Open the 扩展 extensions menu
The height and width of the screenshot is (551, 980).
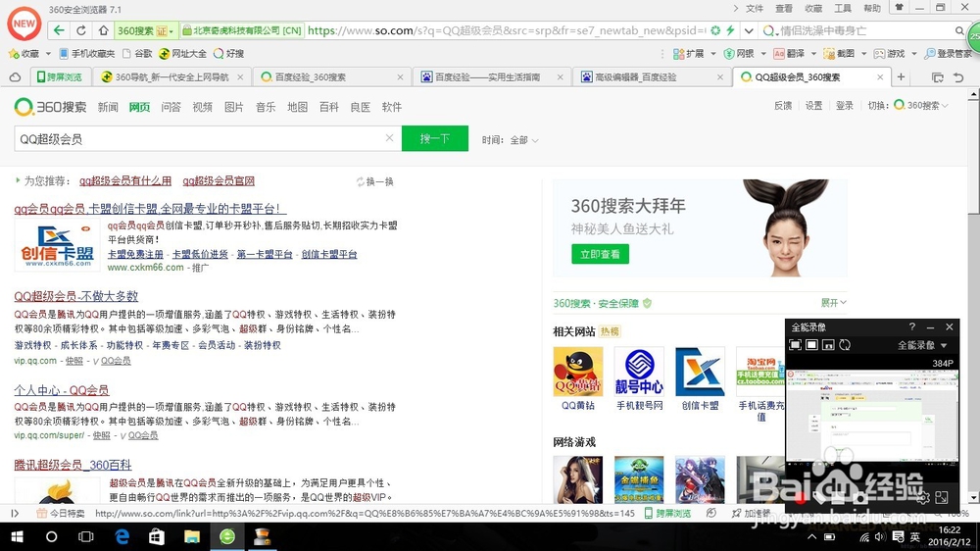tap(694, 54)
